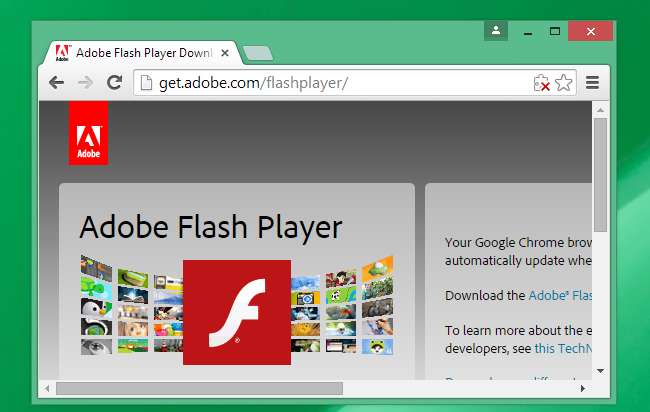The height and width of the screenshot is (412, 650).
Task: Open a new tab with the blank tab button
Action: [x=258, y=53]
